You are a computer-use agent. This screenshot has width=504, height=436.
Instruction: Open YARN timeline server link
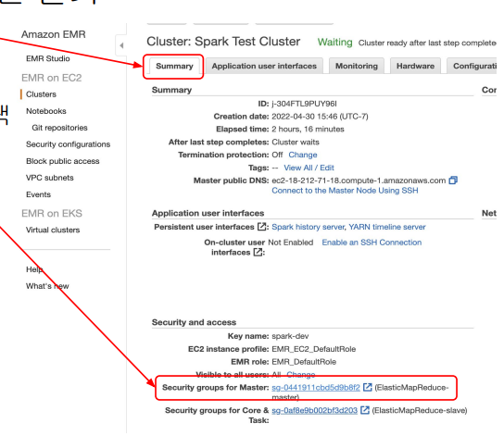click(x=387, y=227)
